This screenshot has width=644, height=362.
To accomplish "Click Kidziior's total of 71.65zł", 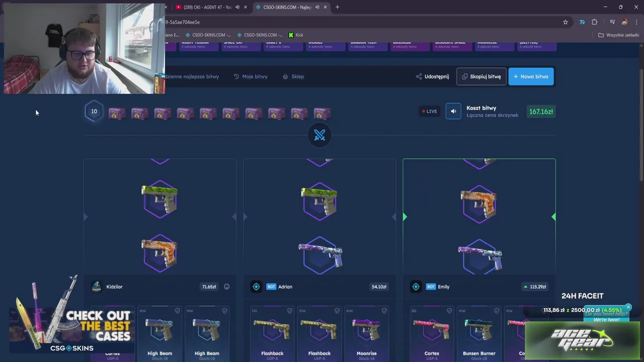I will click(x=209, y=287).
